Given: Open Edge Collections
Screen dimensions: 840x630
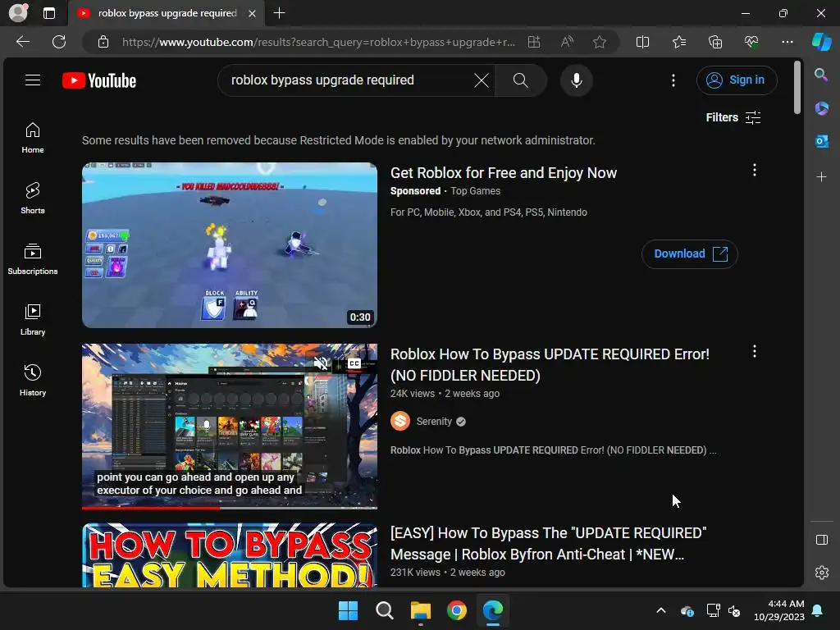Looking at the screenshot, I should pyautogui.click(x=715, y=42).
